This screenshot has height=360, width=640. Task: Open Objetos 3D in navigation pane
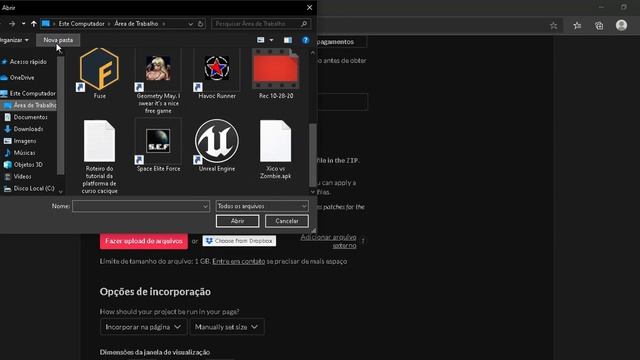click(x=28, y=164)
